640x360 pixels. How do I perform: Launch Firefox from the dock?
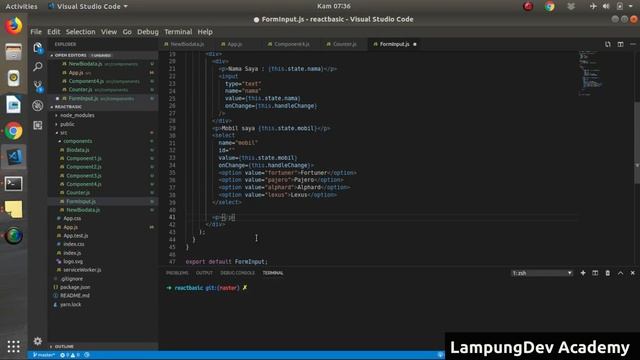(13, 26)
